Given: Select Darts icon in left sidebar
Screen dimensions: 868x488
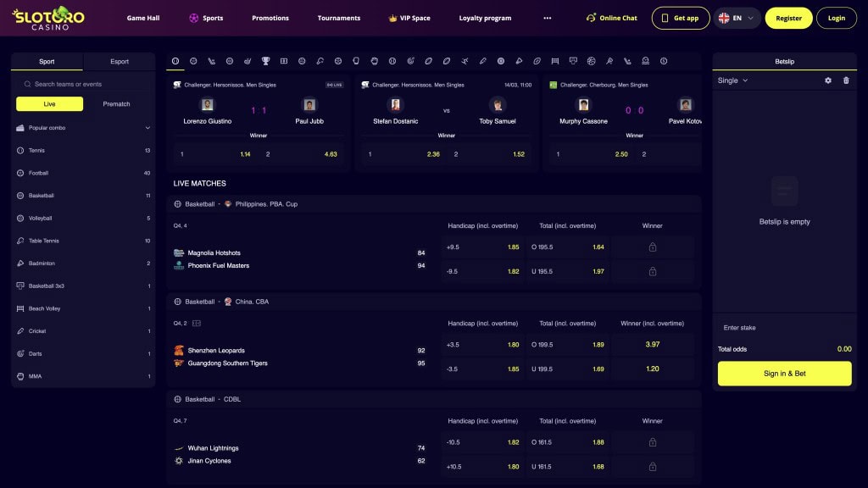Looking at the screenshot, I should 20,353.
